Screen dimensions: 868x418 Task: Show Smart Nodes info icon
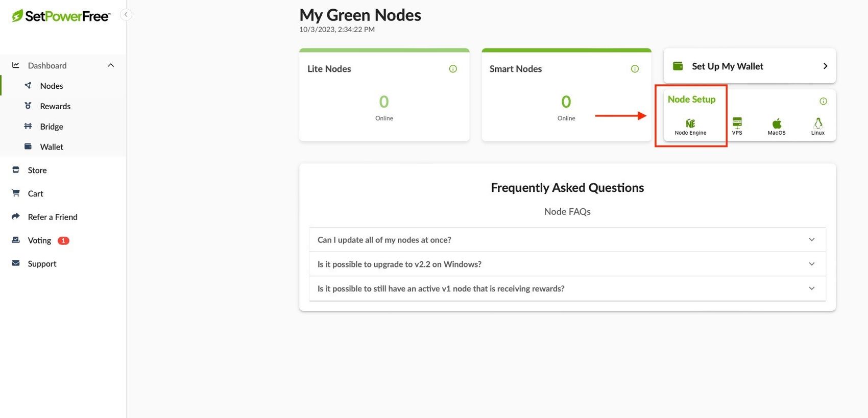coord(635,69)
